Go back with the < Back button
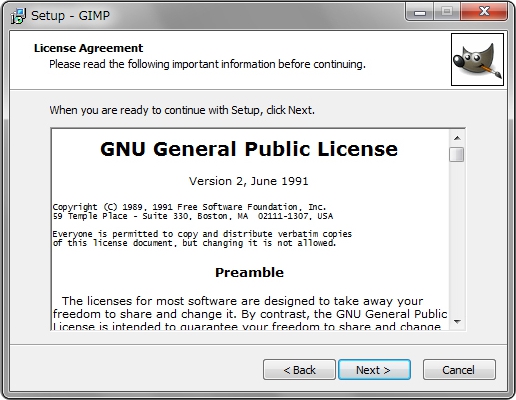516x400 pixels. 299,370
